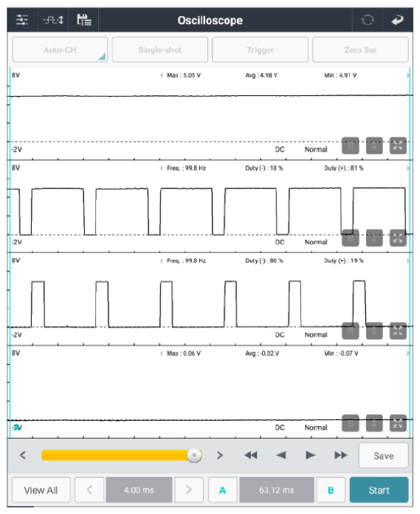The image size is (420, 514).
Task: Increase the 4.00 ms time base
Action: click(x=189, y=490)
